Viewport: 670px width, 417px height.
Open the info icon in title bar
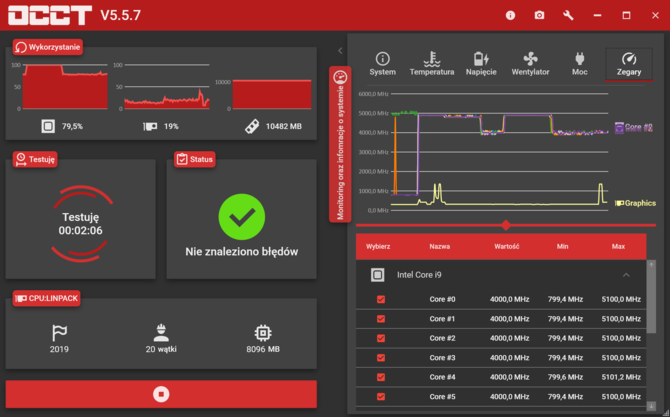tap(510, 15)
